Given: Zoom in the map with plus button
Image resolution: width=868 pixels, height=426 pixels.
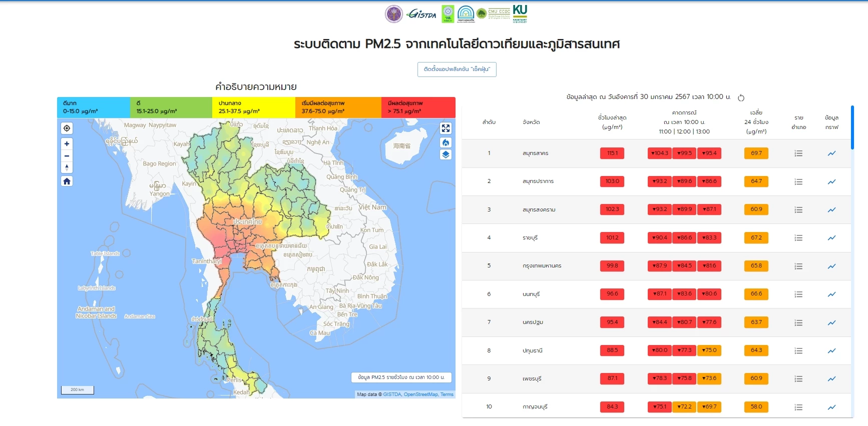Looking at the screenshot, I should tap(67, 143).
